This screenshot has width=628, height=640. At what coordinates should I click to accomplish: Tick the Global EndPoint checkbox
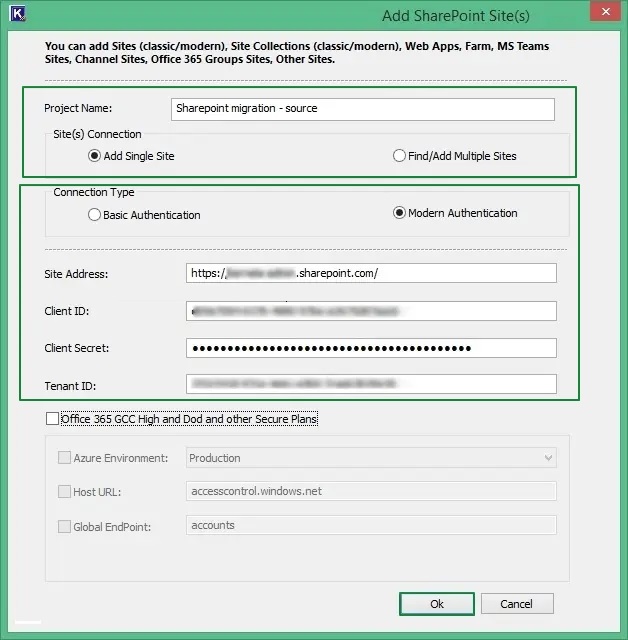[64, 527]
